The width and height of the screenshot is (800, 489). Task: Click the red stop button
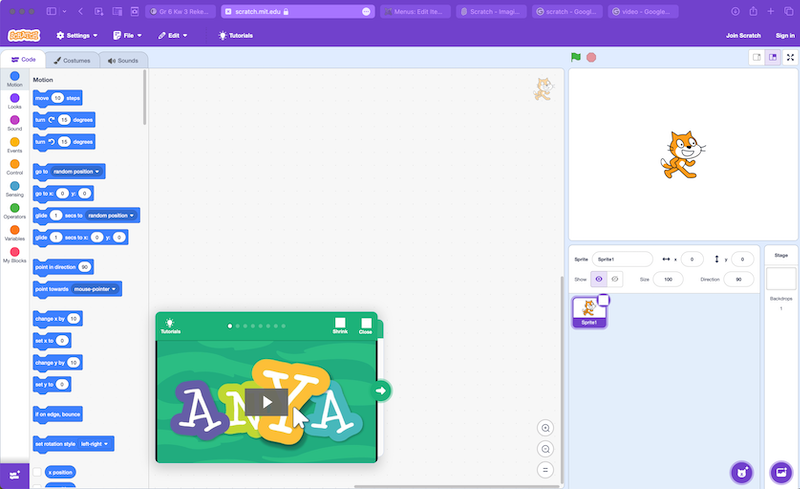click(x=591, y=57)
